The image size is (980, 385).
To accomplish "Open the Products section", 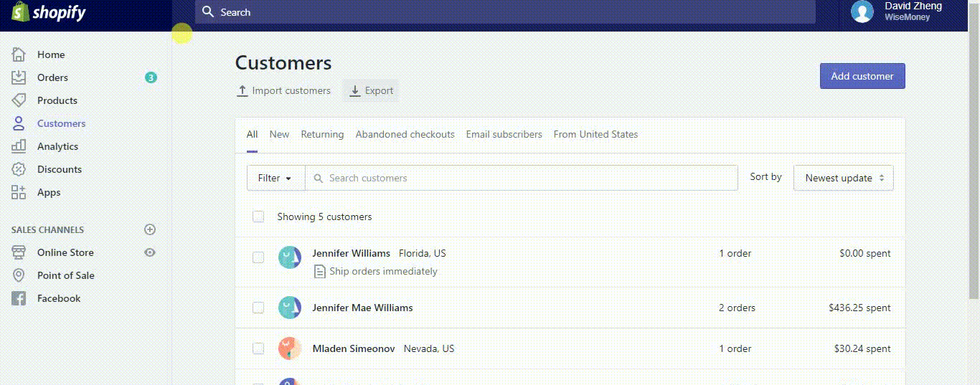I will coord(57,100).
